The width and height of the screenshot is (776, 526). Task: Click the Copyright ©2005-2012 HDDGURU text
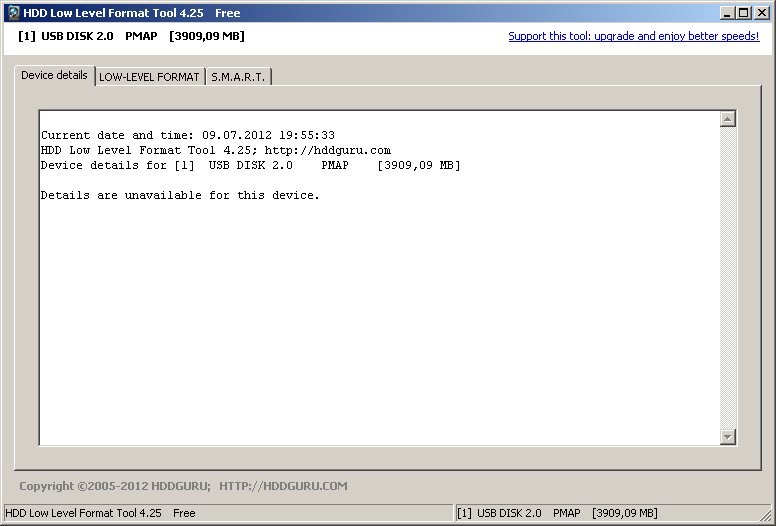tap(114, 487)
